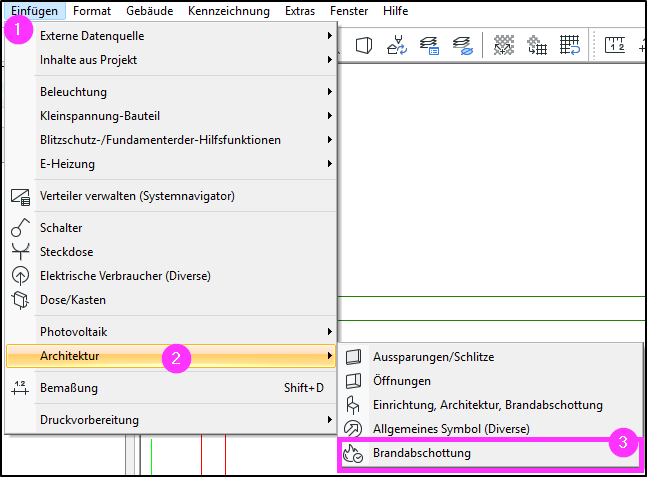Screen dimensions: 647x477
Task: Click the Steckdose socket symbol icon
Action: (x=20, y=251)
